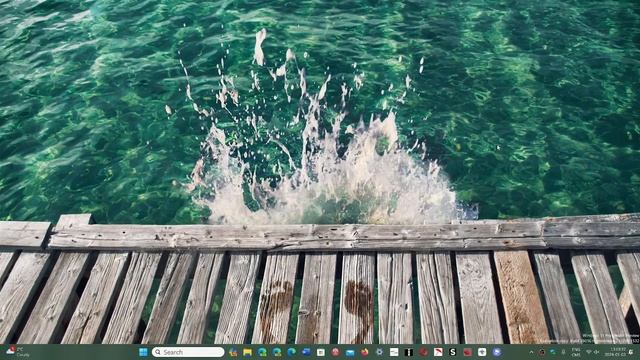The height and width of the screenshot is (360, 640).
Task: Click the microphone tray icon
Action: pos(563,352)
